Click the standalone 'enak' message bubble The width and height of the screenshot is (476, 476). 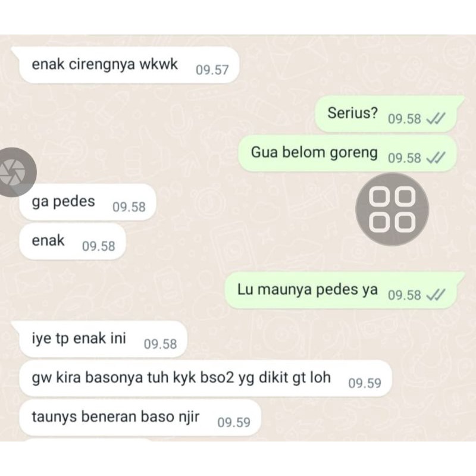pyautogui.click(x=72, y=242)
